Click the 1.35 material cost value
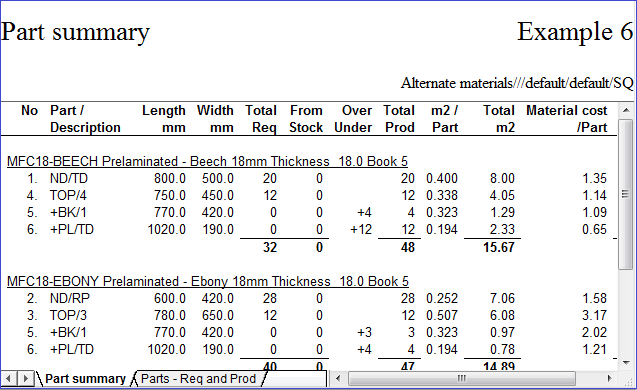 tap(594, 178)
